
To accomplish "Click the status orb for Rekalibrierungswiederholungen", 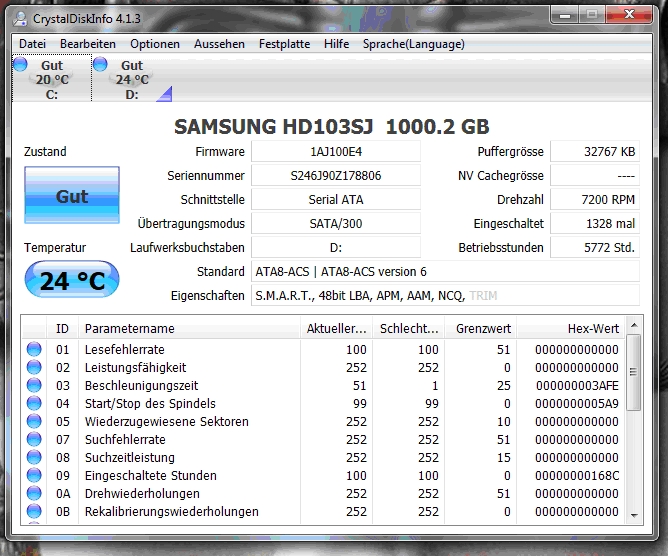I will tap(34, 511).
